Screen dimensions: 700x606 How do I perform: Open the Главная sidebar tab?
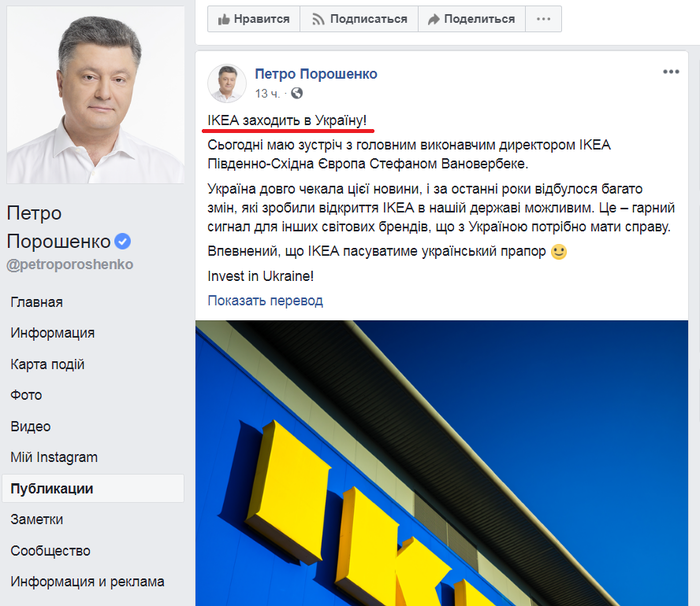pos(37,302)
